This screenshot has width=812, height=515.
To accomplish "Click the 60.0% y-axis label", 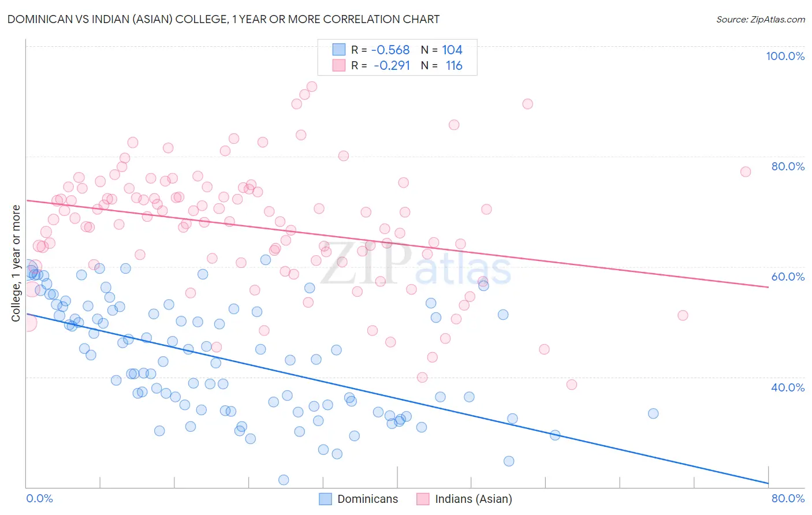I will pos(788,277).
